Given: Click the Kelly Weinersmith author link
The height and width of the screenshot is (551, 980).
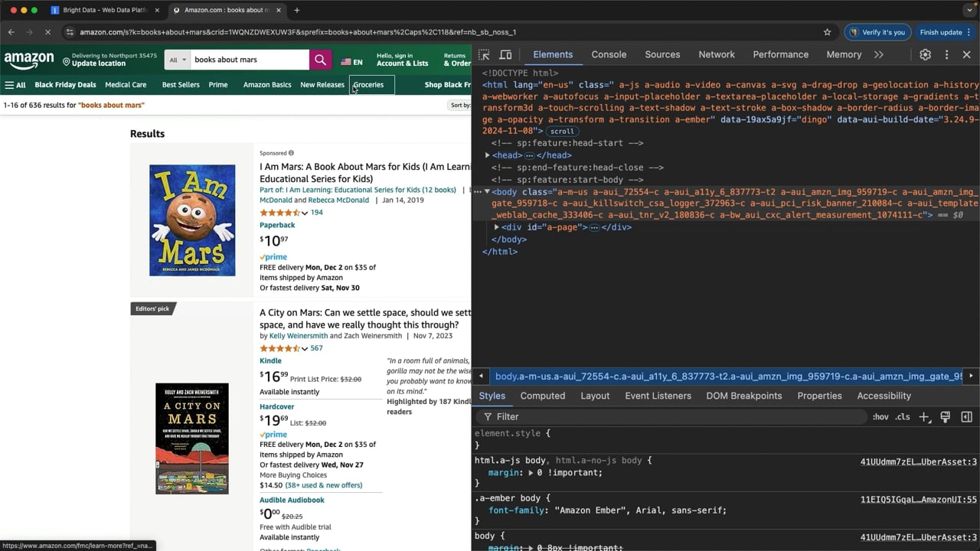Looking at the screenshot, I should 298,336.
